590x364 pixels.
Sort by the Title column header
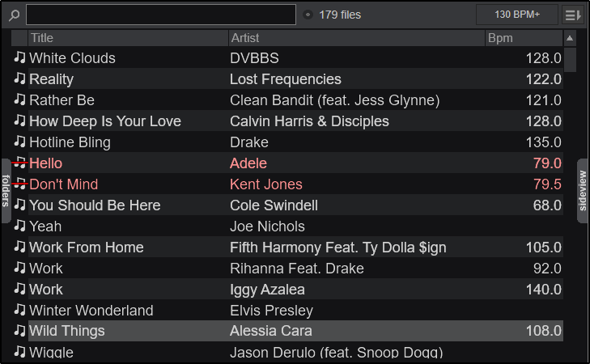pyautogui.click(x=128, y=38)
